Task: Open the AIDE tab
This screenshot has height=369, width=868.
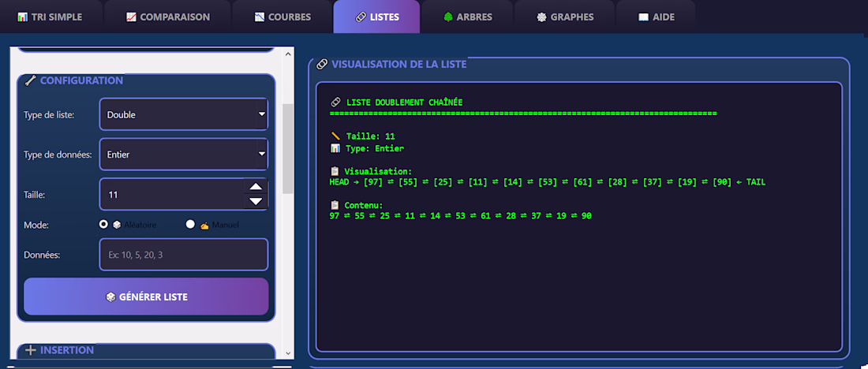Action: [656, 17]
